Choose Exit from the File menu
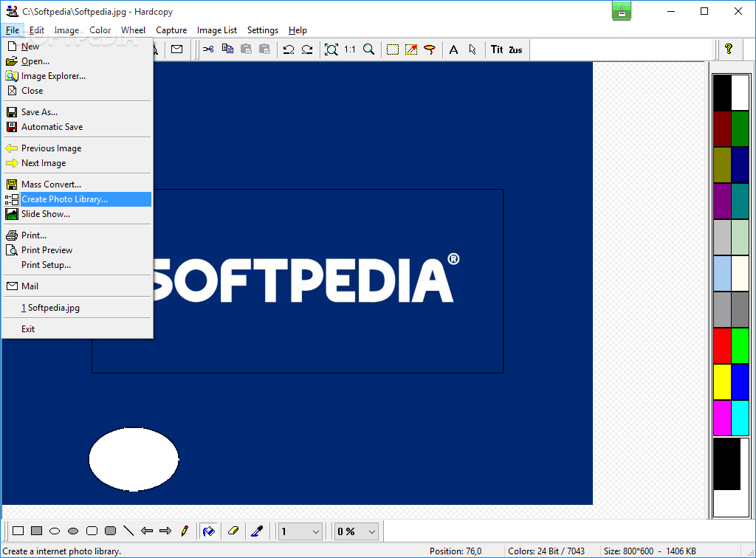The height and width of the screenshot is (558, 756). [x=78, y=329]
